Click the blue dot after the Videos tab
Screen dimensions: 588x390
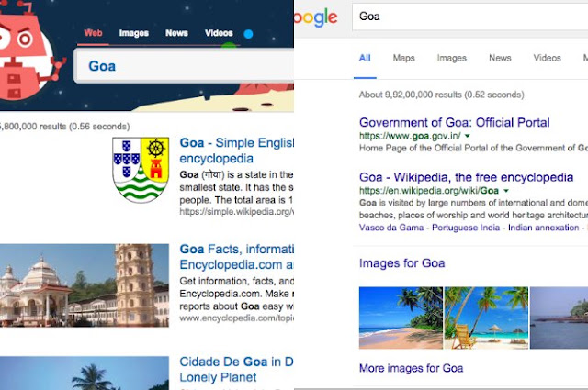248,34
